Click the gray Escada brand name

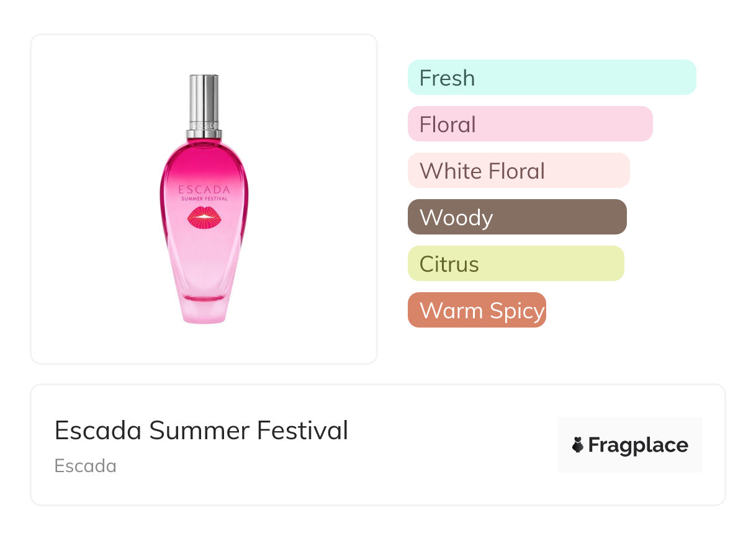(86, 466)
